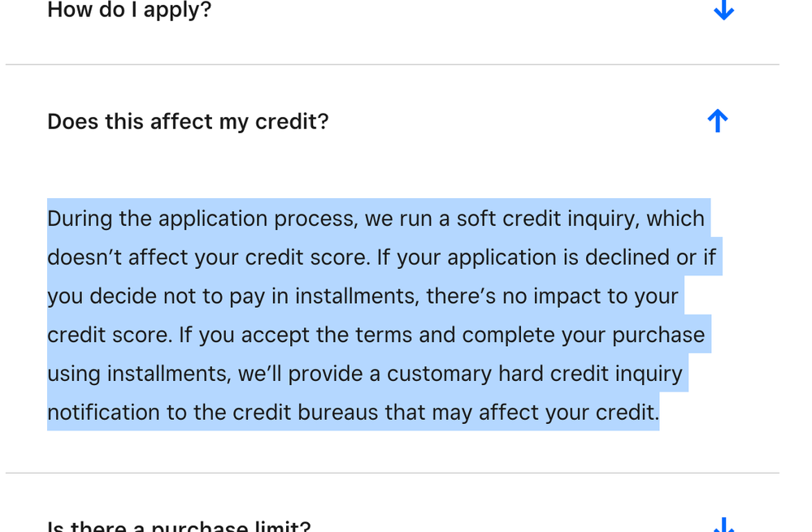Click the words "doesn't affect your credit score"
Screen dimensions: 812x532
click(x=209, y=257)
